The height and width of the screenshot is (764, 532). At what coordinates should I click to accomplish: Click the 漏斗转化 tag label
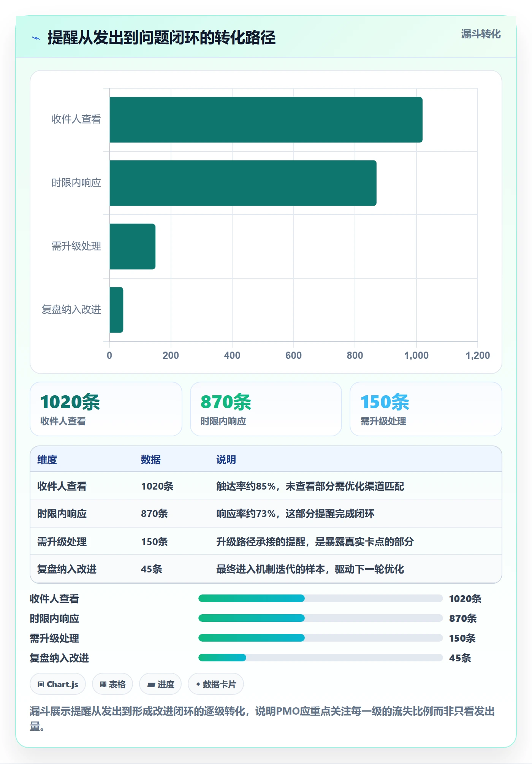(481, 34)
